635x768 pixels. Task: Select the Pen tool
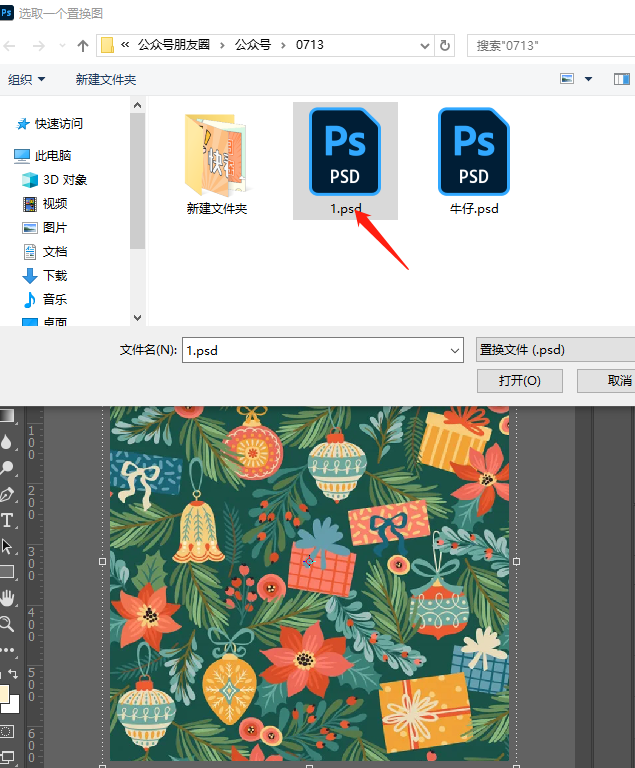pos(7,494)
